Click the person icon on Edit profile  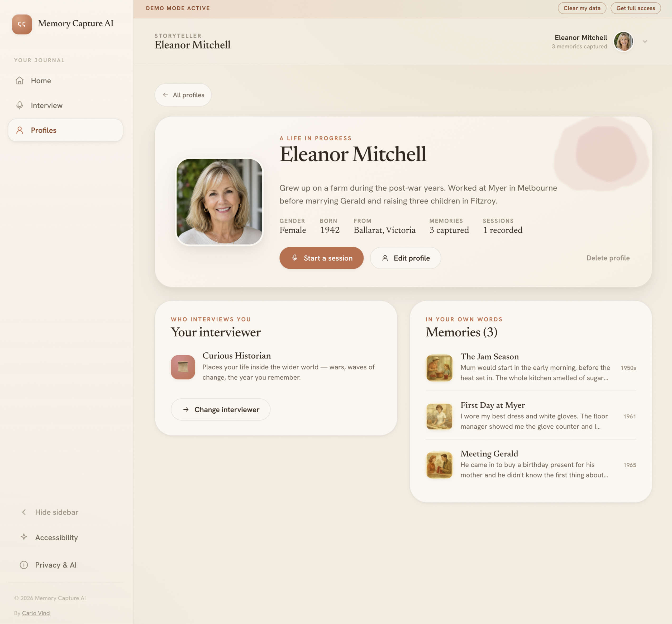(385, 258)
